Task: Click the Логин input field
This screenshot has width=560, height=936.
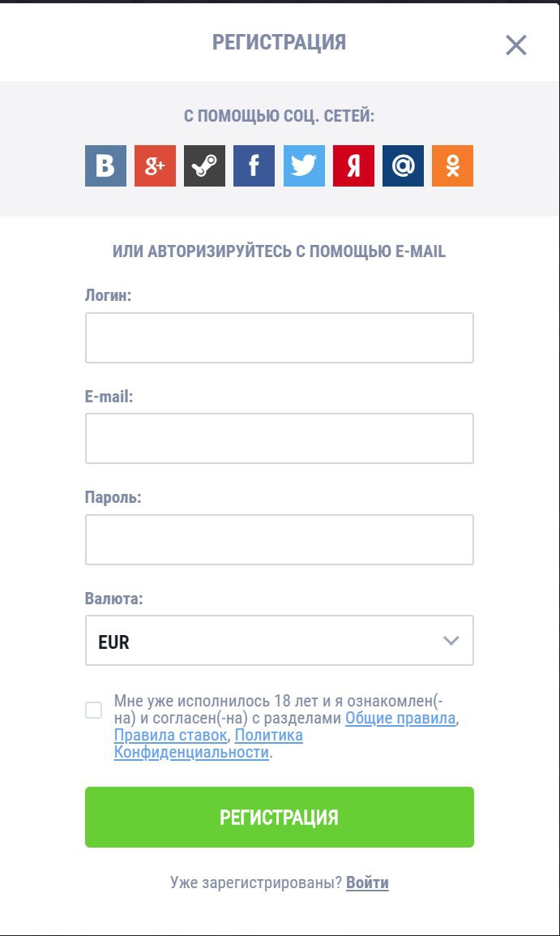Action: click(279, 338)
